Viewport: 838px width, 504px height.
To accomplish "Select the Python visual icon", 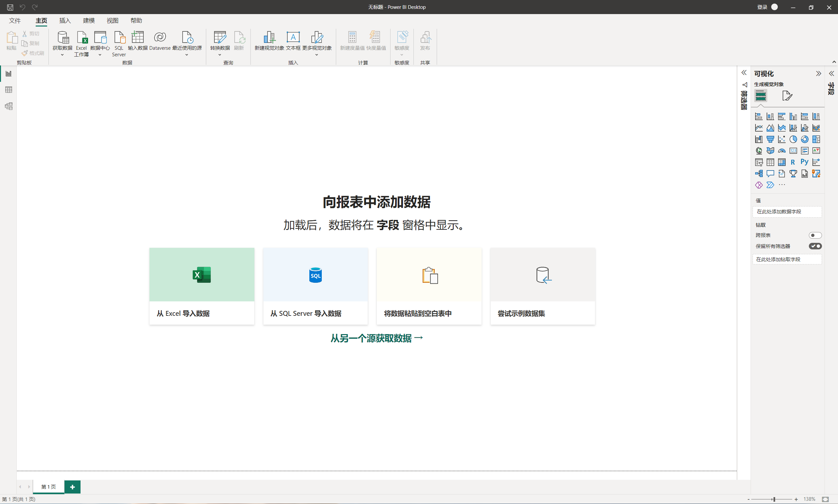I will pyautogui.click(x=804, y=162).
